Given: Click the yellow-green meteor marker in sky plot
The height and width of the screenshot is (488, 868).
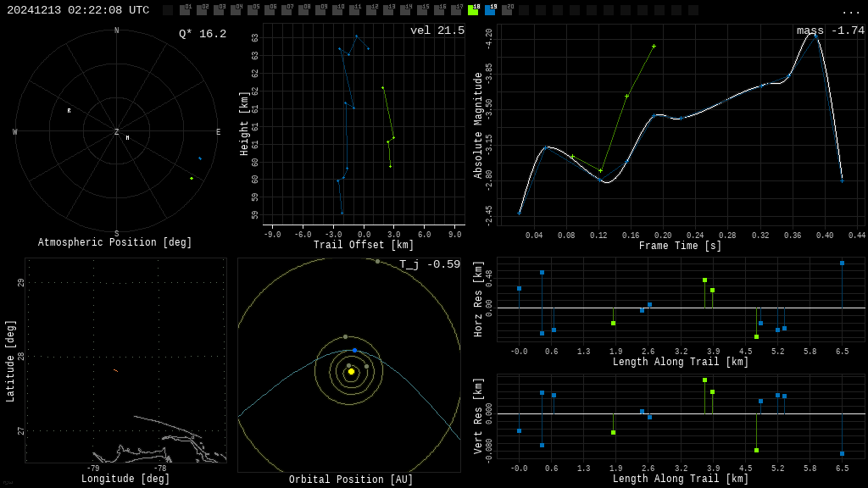Looking at the screenshot, I should [x=192, y=178].
